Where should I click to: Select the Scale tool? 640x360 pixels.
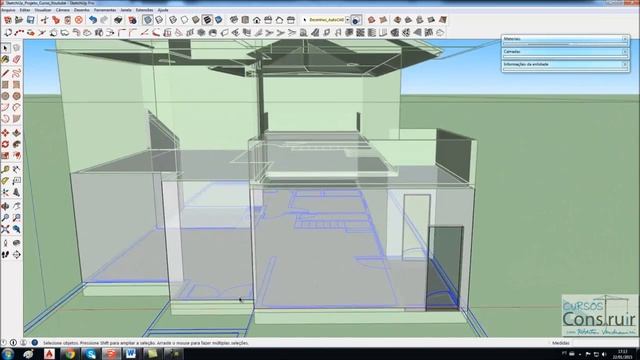(x=5, y=156)
